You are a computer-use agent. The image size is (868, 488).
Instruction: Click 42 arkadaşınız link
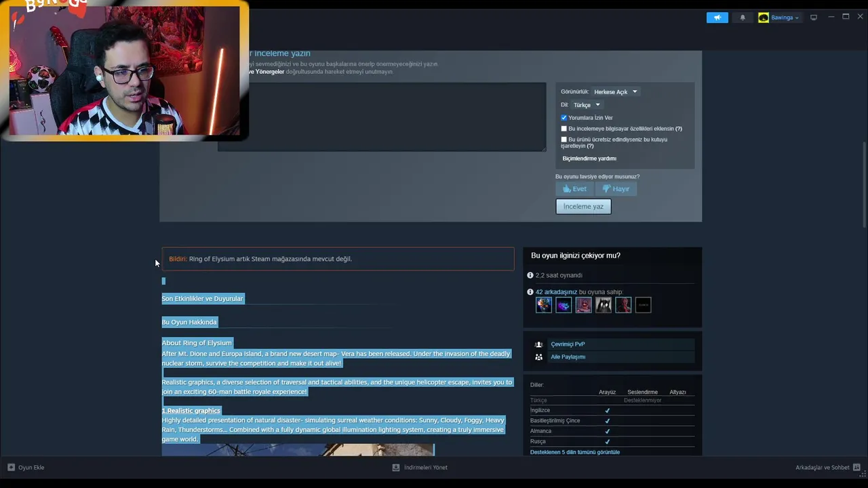pos(556,292)
